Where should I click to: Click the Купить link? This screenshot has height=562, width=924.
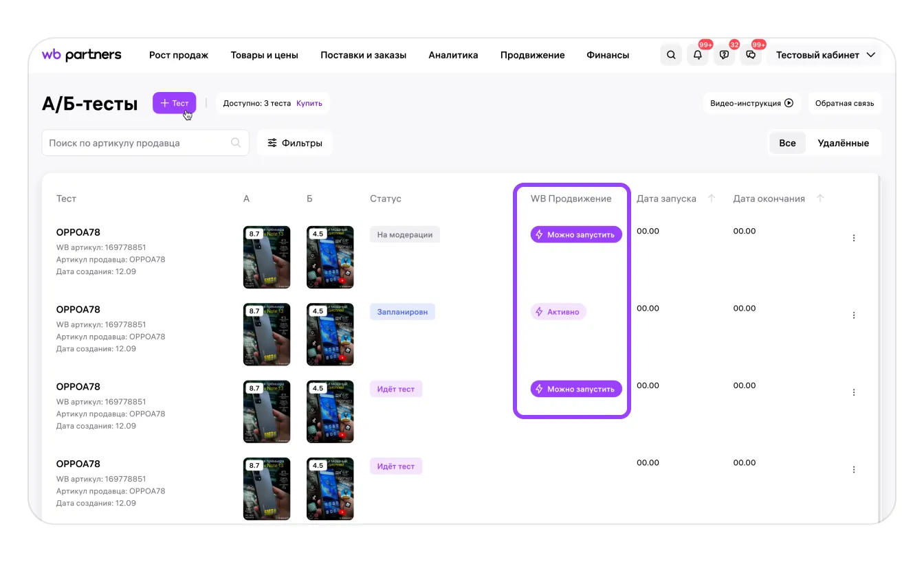[309, 103]
